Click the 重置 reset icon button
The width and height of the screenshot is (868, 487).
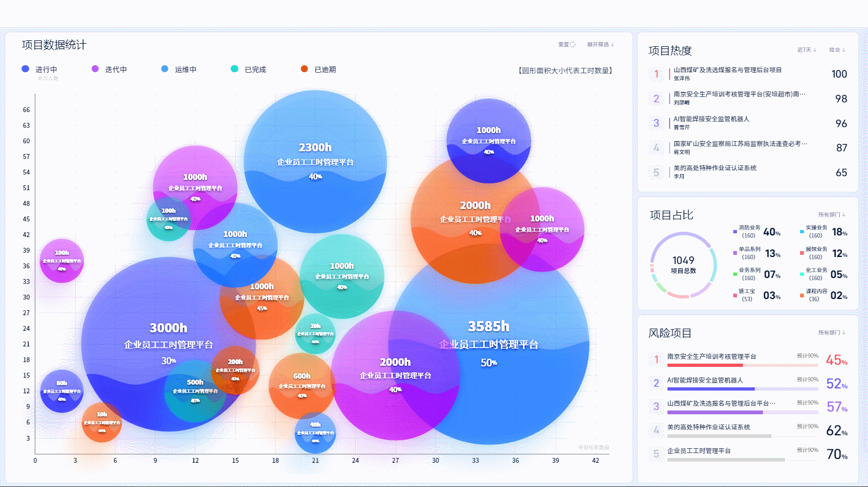click(567, 45)
